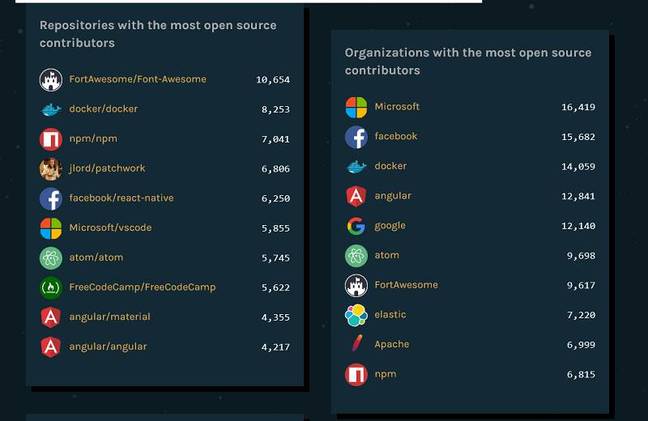Click the google count 12,140
The height and width of the screenshot is (421, 648).
pyautogui.click(x=578, y=226)
